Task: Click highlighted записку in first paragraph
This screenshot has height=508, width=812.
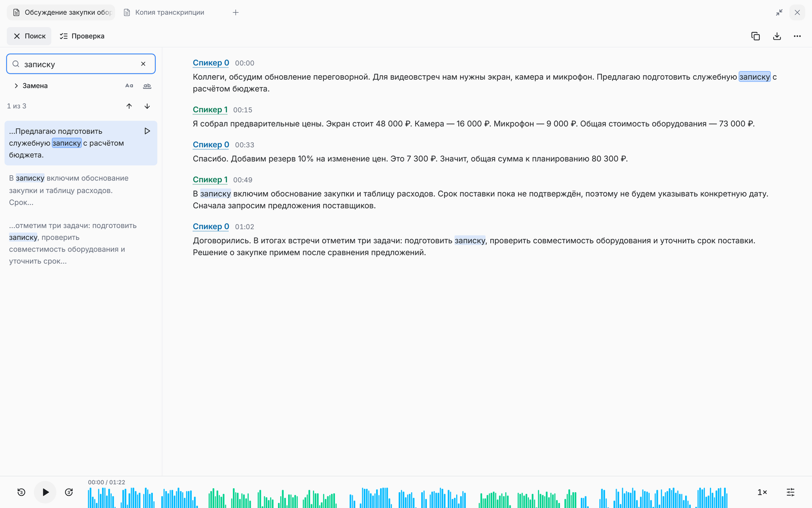Action: coord(755,77)
